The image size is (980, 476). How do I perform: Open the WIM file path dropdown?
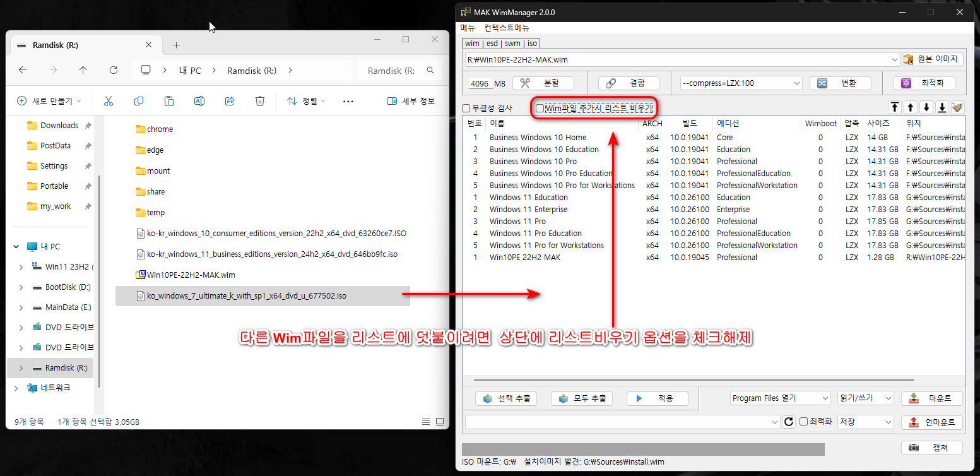tap(895, 60)
